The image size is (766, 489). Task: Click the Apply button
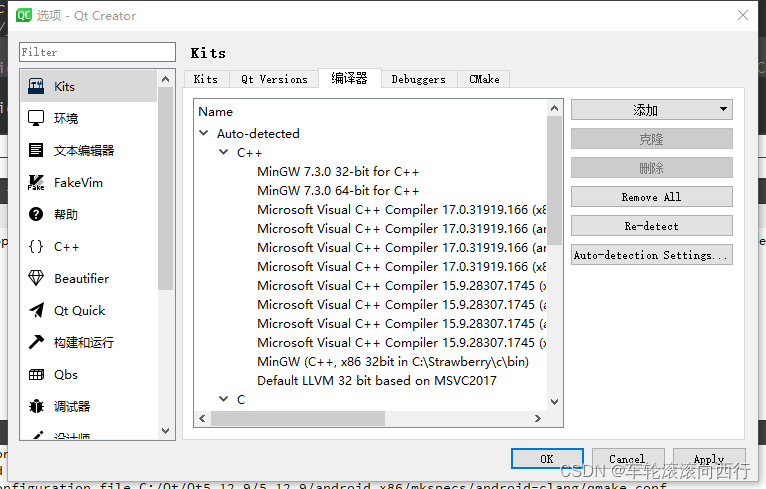(709, 459)
